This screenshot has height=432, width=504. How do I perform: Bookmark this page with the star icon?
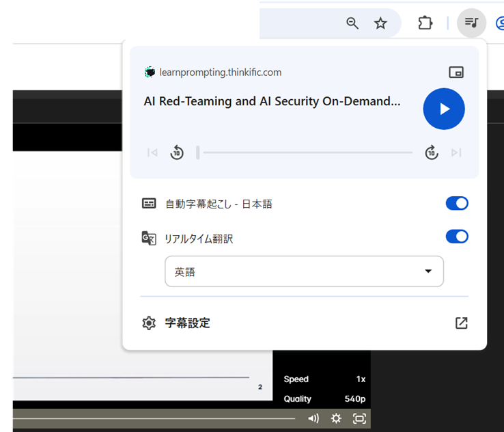(x=380, y=23)
